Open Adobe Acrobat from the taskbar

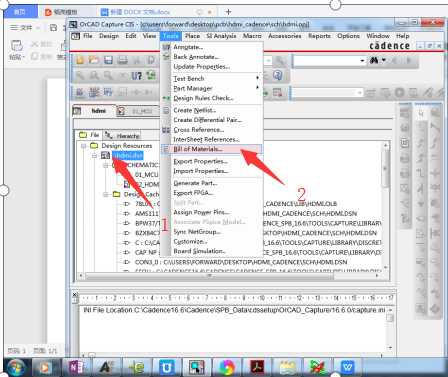(x=257, y=368)
